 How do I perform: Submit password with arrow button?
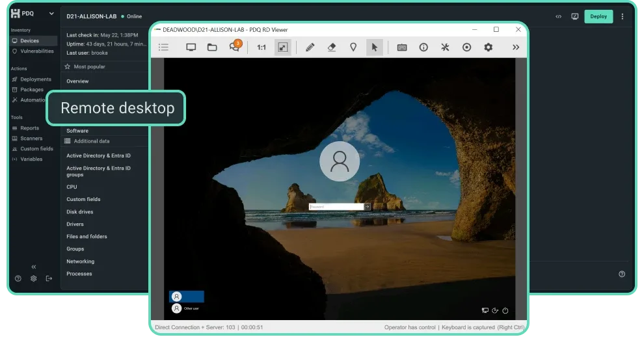(367, 207)
